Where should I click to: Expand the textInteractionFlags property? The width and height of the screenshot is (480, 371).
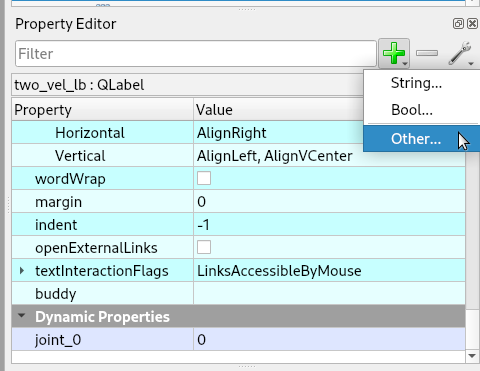click(22, 270)
